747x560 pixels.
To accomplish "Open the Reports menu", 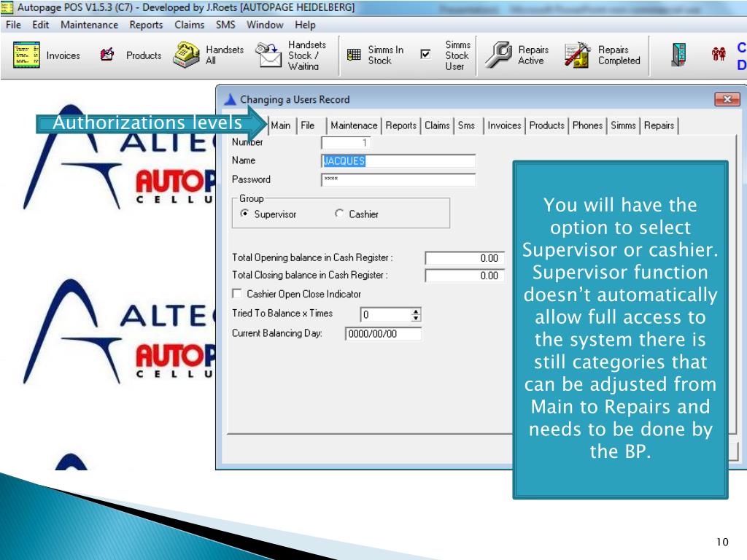I will (x=146, y=25).
